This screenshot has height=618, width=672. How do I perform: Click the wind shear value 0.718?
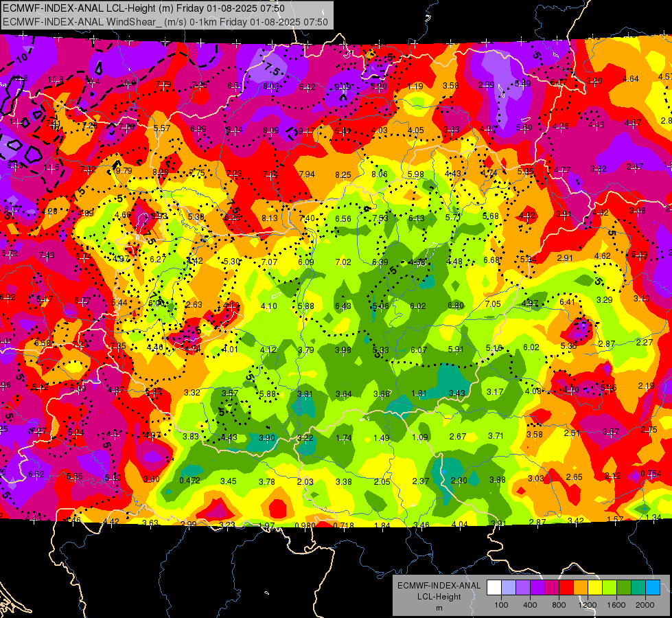point(344,525)
